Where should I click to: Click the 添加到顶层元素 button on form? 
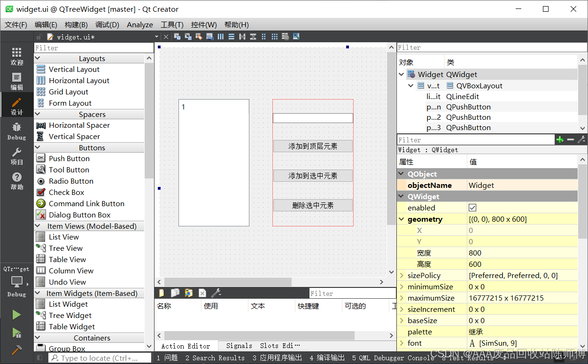tap(313, 146)
